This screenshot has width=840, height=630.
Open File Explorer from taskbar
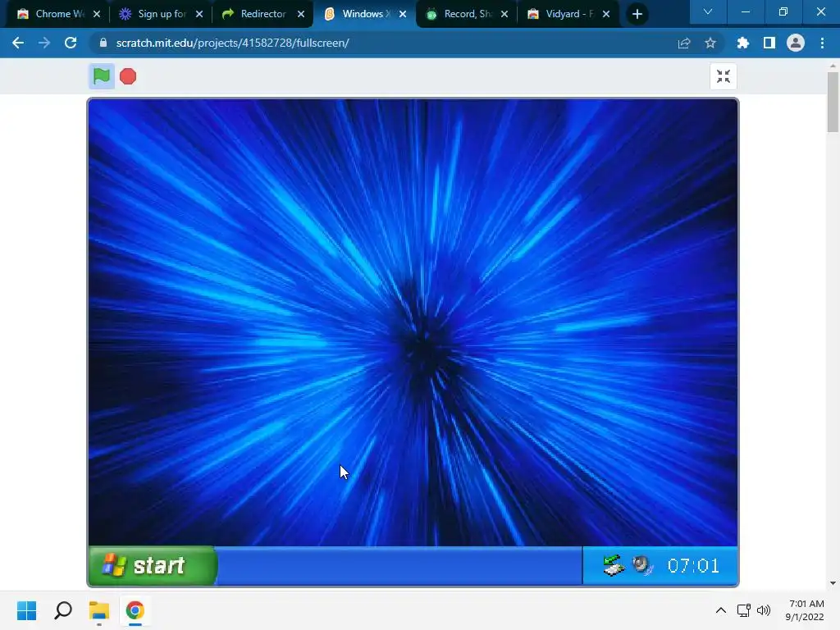coord(99,610)
